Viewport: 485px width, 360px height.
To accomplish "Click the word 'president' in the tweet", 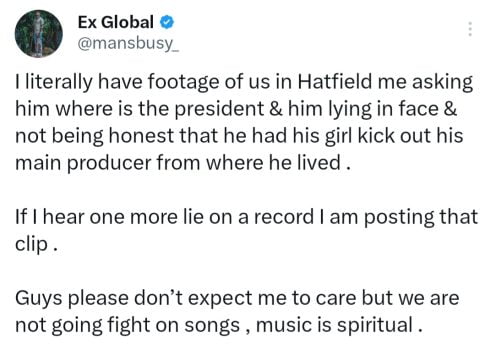I will click(219, 109).
